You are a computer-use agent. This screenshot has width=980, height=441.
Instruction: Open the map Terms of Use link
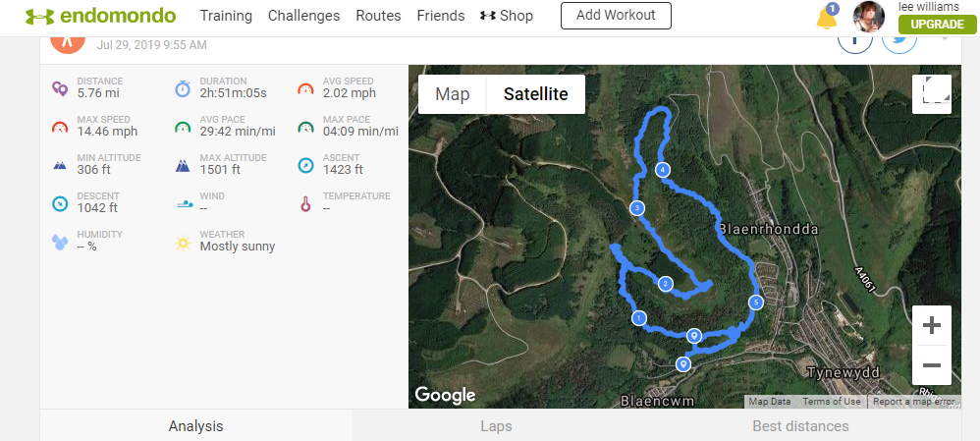[832, 402]
